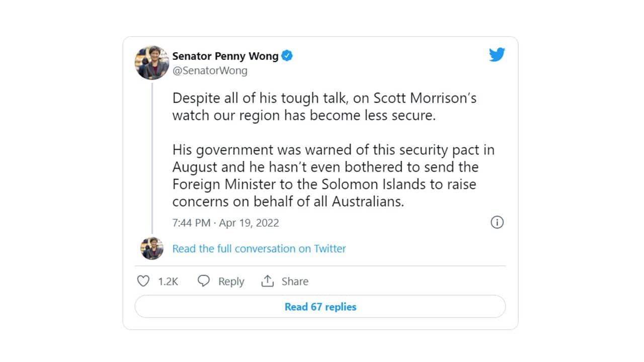Like the tweet with the heart icon
The width and height of the screenshot is (644, 362).
(x=143, y=281)
